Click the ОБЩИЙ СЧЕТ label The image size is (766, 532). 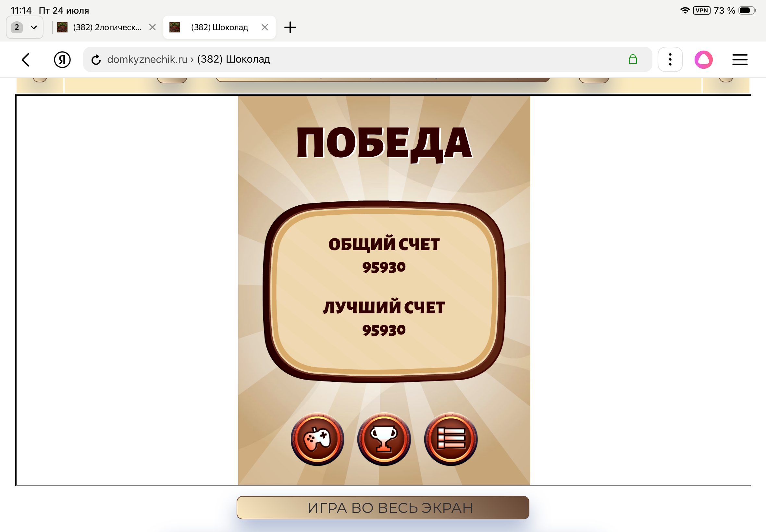point(384,244)
